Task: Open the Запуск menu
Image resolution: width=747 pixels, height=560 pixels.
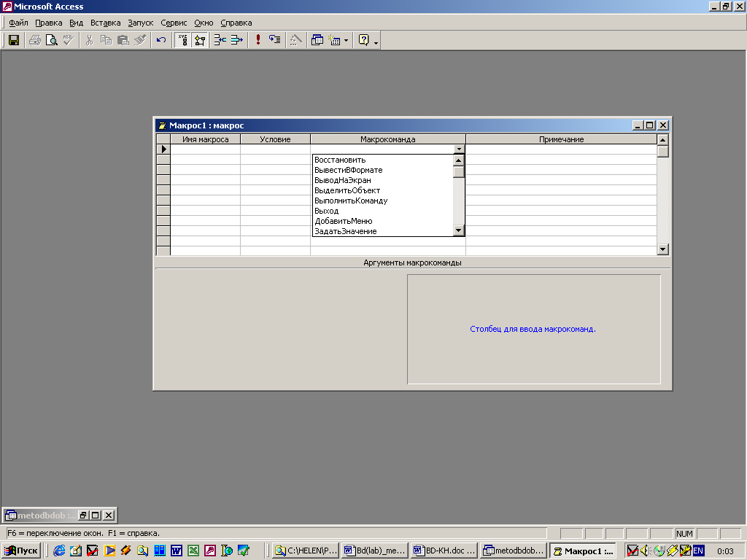Action: 141,23
